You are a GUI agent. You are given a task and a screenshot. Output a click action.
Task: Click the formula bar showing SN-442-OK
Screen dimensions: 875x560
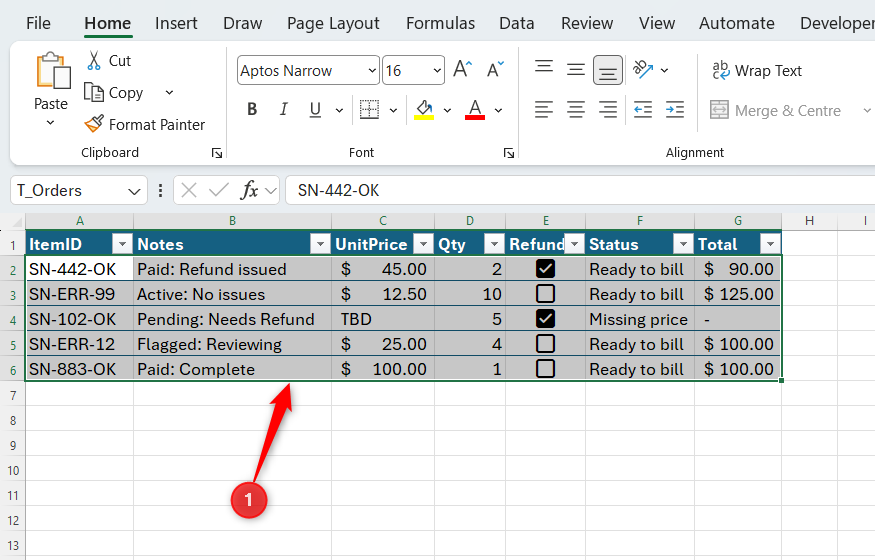[580, 191]
